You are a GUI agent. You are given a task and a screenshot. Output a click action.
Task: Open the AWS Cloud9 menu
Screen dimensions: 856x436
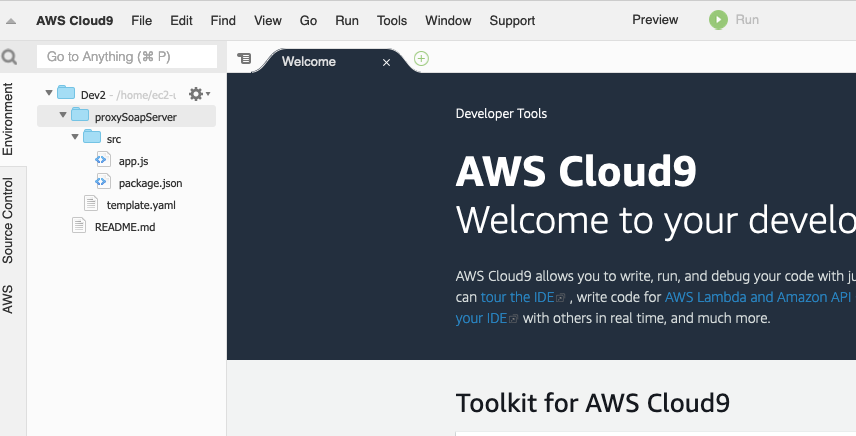point(75,21)
